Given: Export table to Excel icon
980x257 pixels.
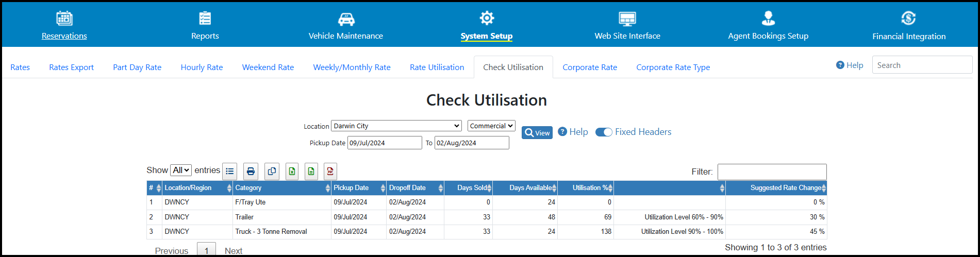Looking at the screenshot, I should [x=292, y=172].
